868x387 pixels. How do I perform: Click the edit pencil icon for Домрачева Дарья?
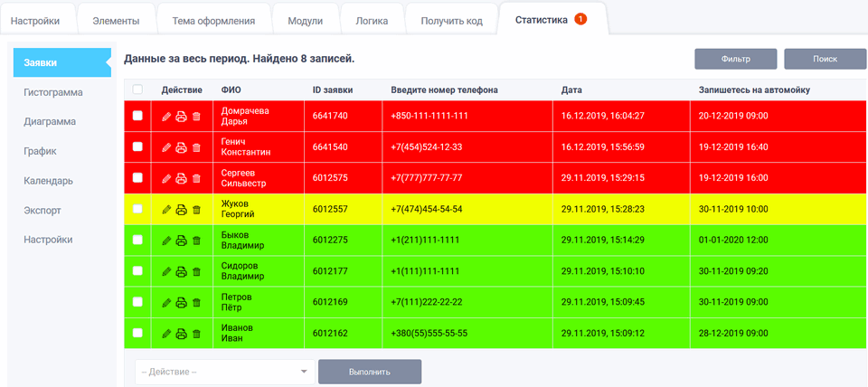click(x=165, y=117)
